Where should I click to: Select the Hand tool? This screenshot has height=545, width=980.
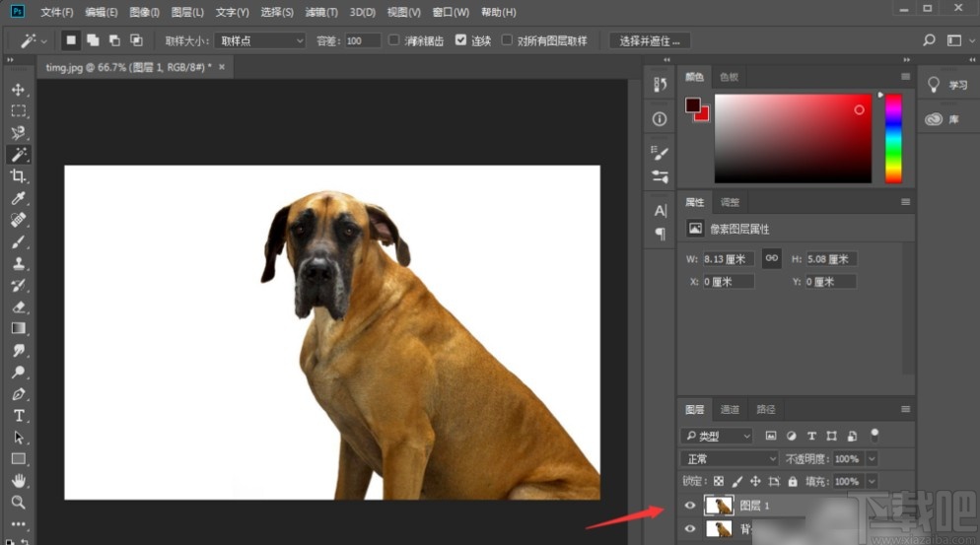point(18,481)
